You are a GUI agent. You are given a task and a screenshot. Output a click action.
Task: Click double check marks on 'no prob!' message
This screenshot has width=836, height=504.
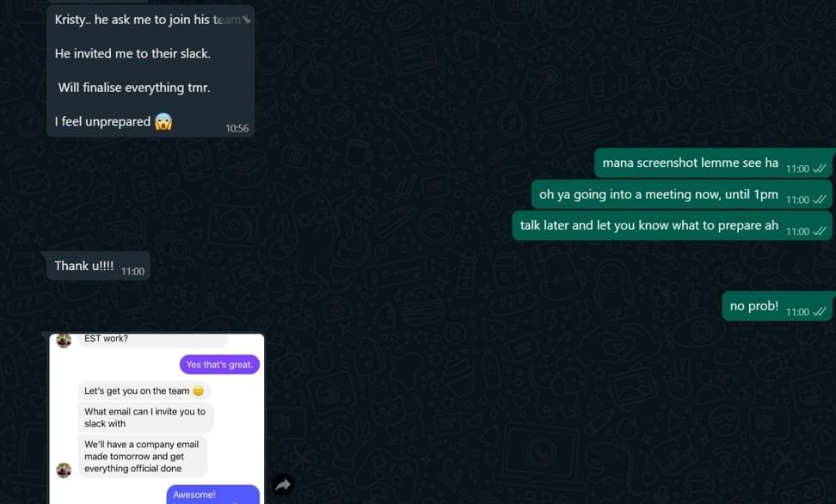pyautogui.click(x=820, y=311)
